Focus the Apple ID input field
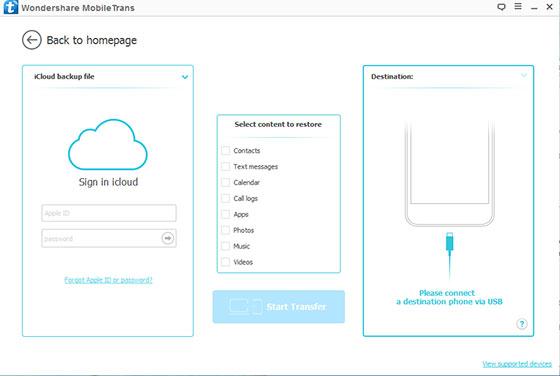560x376 pixels. [x=109, y=213]
